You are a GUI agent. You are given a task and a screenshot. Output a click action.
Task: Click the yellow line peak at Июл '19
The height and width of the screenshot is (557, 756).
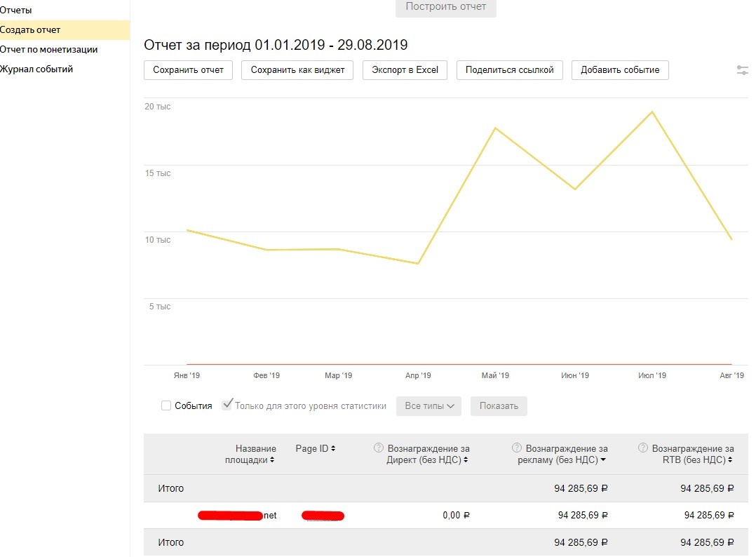(652, 112)
